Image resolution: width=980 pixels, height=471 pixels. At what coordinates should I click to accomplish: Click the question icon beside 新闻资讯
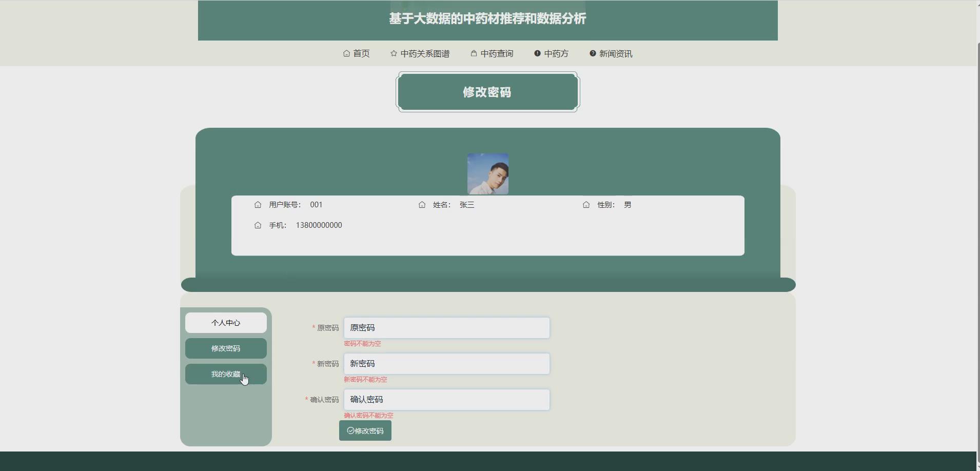click(x=592, y=53)
